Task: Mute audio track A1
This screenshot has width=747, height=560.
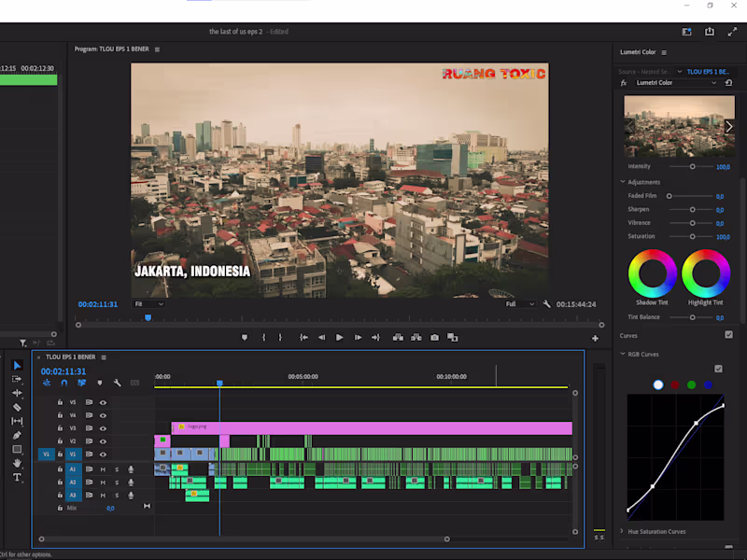Action: coord(103,469)
